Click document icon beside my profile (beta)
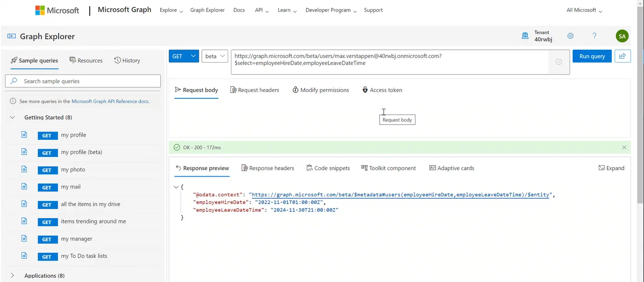Screen dimensions: 644x282 pos(24,152)
